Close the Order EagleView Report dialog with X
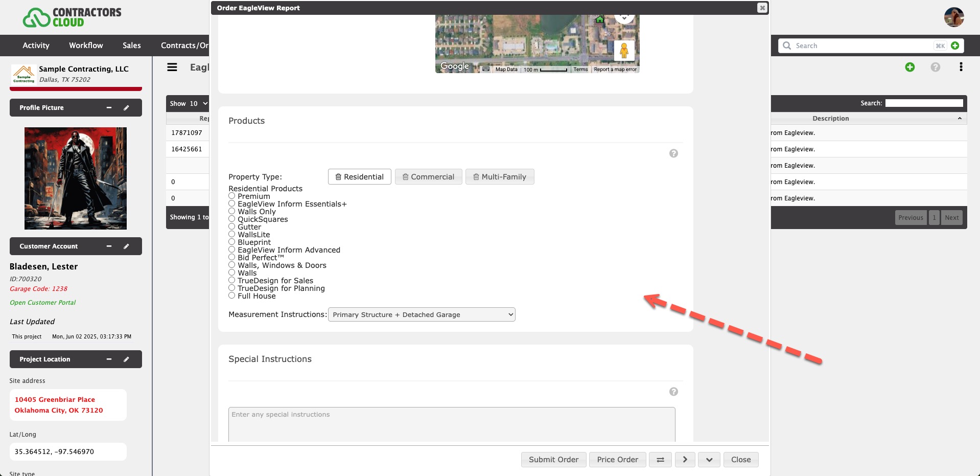The height and width of the screenshot is (476, 980). click(x=762, y=8)
